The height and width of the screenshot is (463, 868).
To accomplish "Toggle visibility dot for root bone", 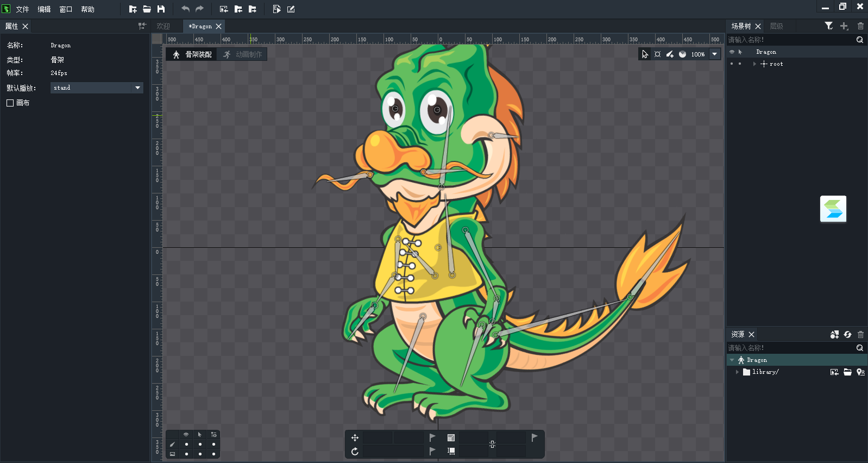I will point(732,64).
